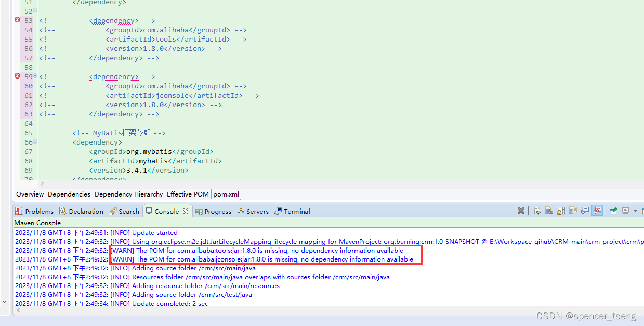Click the Display Selected Console icon
Screen dimensions: 644x326
(625, 211)
